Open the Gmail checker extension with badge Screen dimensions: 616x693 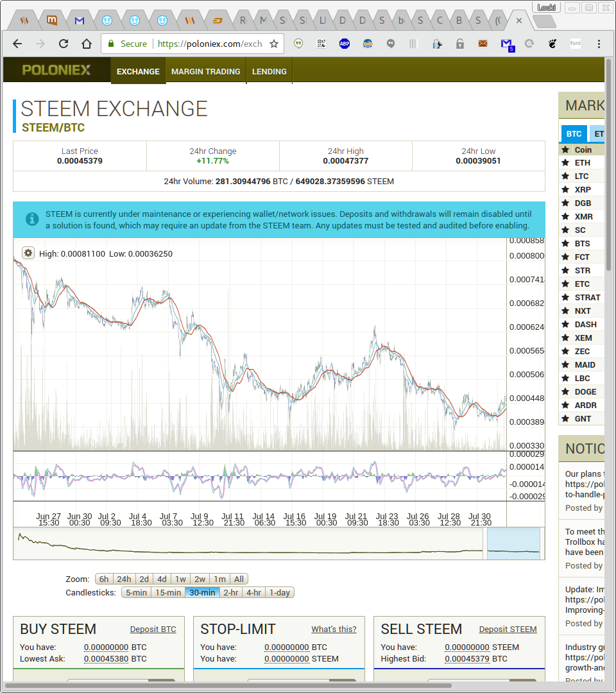(507, 45)
